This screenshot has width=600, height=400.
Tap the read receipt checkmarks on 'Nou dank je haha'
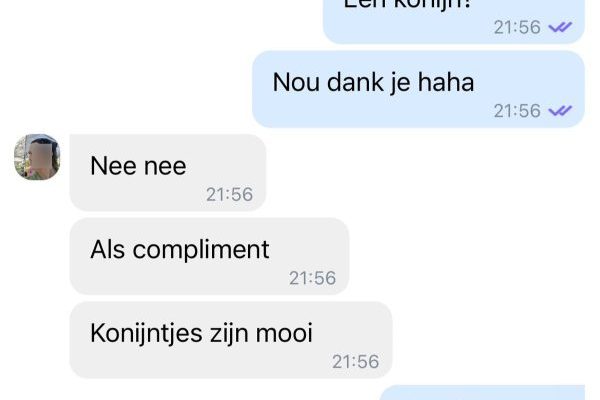[x=560, y=111]
